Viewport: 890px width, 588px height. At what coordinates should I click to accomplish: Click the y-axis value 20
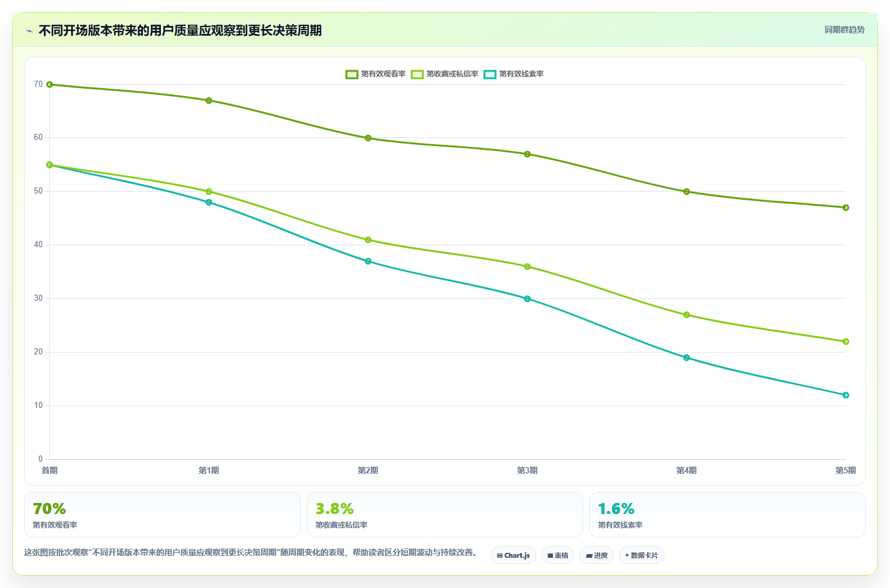click(x=38, y=352)
